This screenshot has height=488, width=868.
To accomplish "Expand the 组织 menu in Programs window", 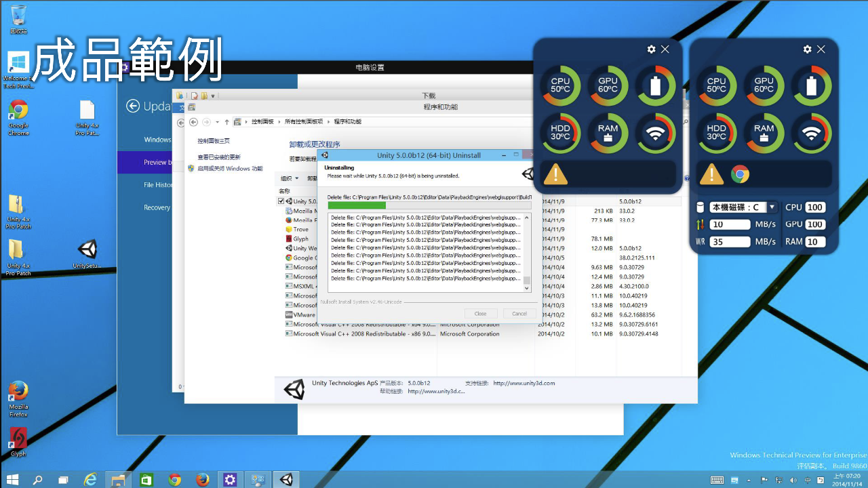I will [290, 179].
